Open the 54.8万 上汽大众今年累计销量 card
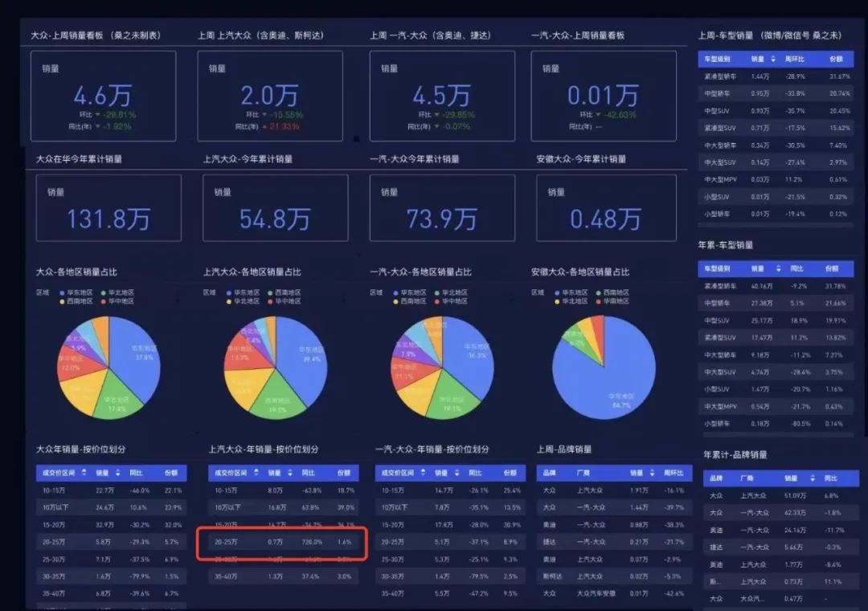This screenshot has width=868, height=611. 276,207
